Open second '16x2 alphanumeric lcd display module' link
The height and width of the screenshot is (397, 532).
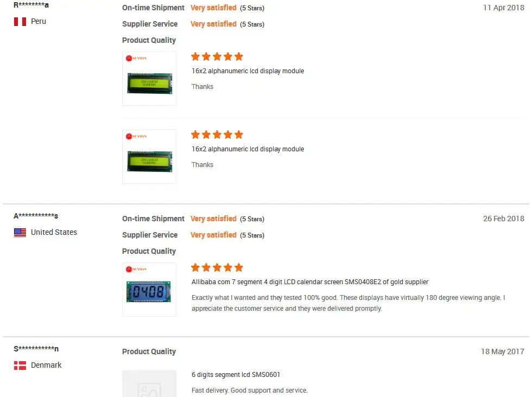[248, 149]
